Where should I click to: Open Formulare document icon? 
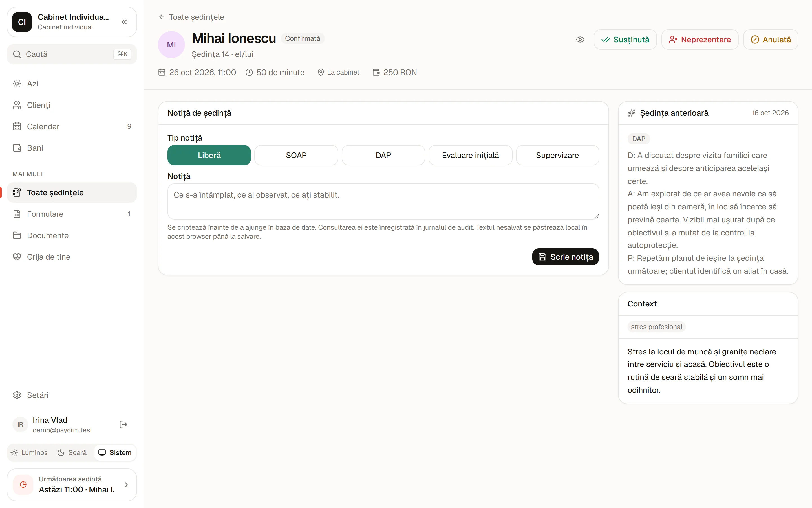tap(17, 214)
